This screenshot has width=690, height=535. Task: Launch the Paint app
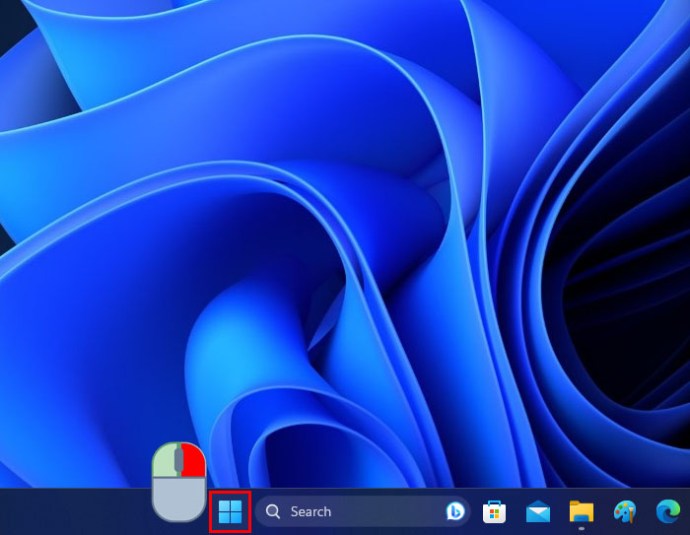click(625, 512)
